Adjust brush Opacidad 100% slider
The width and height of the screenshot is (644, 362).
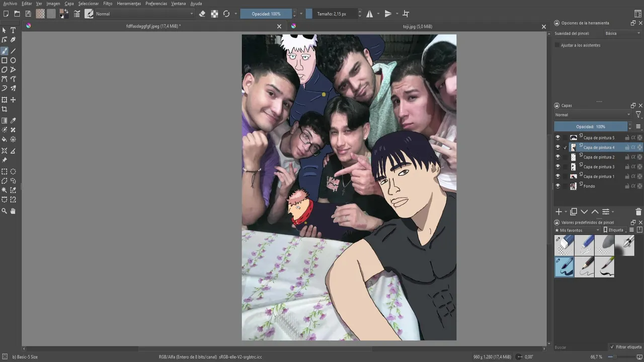click(267, 14)
